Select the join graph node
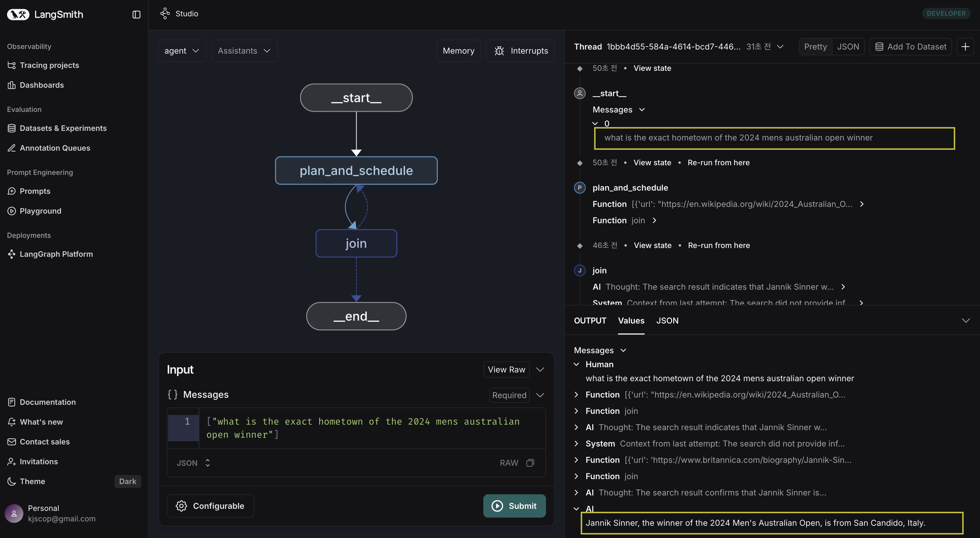The image size is (980, 538). coord(356,243)
